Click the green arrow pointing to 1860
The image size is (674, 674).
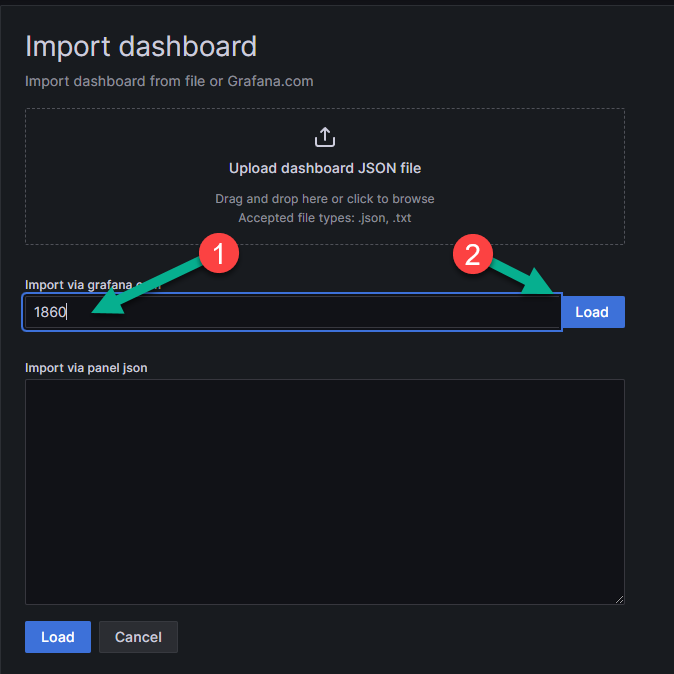pyautogui.click(x=150, y=290)
